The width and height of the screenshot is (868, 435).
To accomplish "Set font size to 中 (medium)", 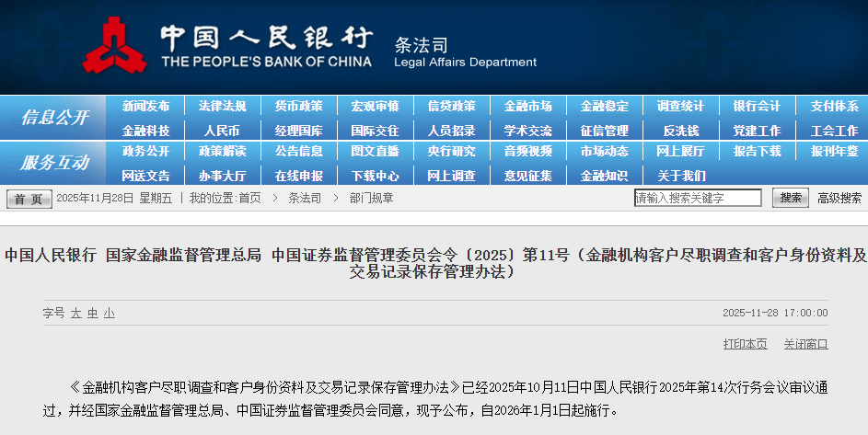I will 92,314.
